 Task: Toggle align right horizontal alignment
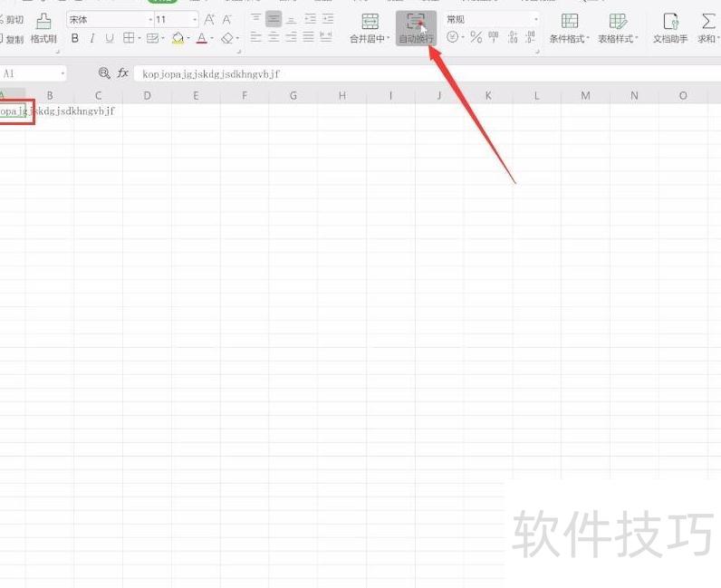pyautogui.click(x=291, y=37)
